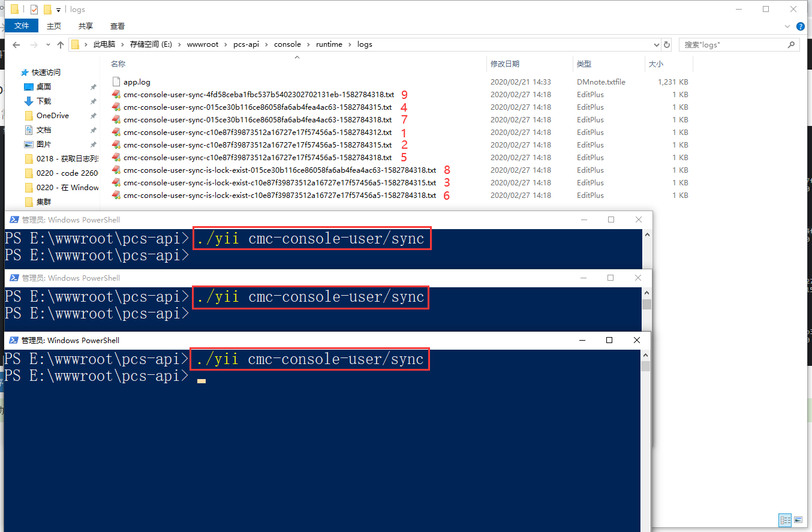
Task: Navigate back using the back arrow
Action: 17,45
